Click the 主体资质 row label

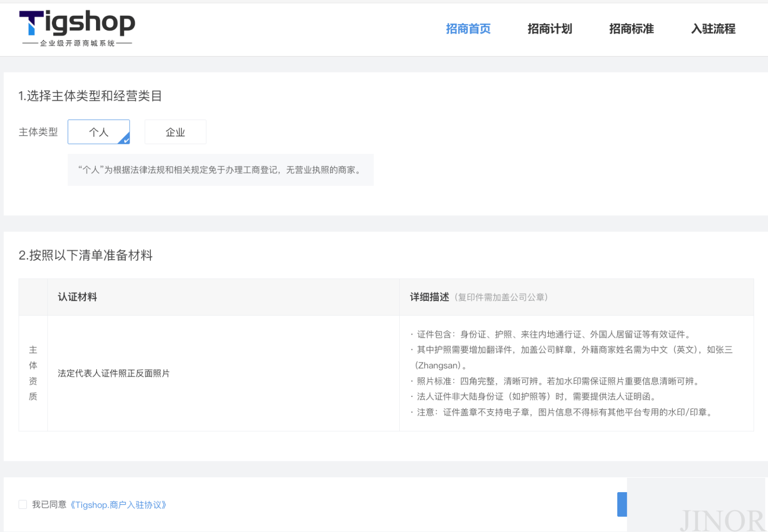tap(33, 373)
